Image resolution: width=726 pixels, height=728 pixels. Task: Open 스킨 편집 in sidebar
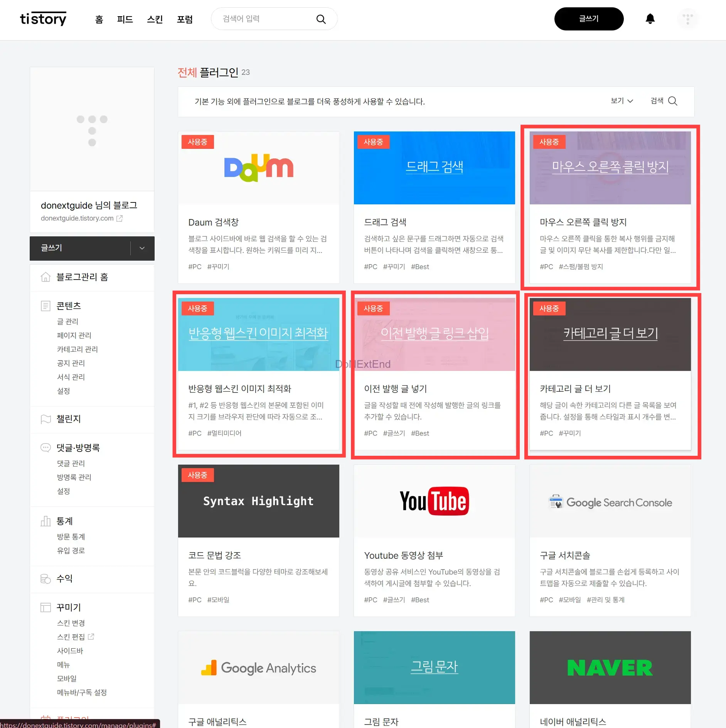(71, 637)
